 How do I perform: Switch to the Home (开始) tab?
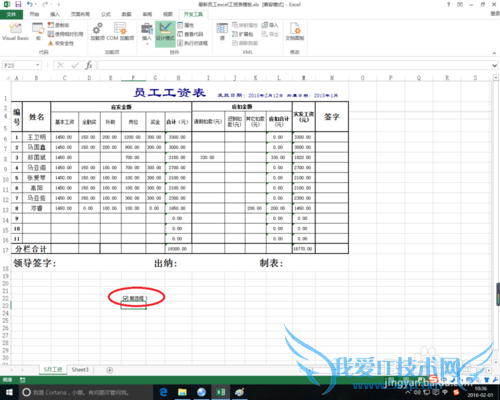coord(34,14)
